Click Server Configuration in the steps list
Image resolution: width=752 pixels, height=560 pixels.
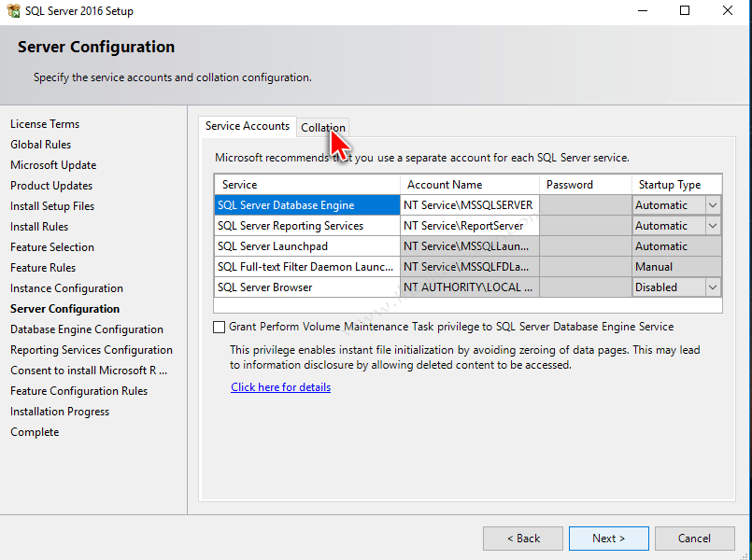64,310
